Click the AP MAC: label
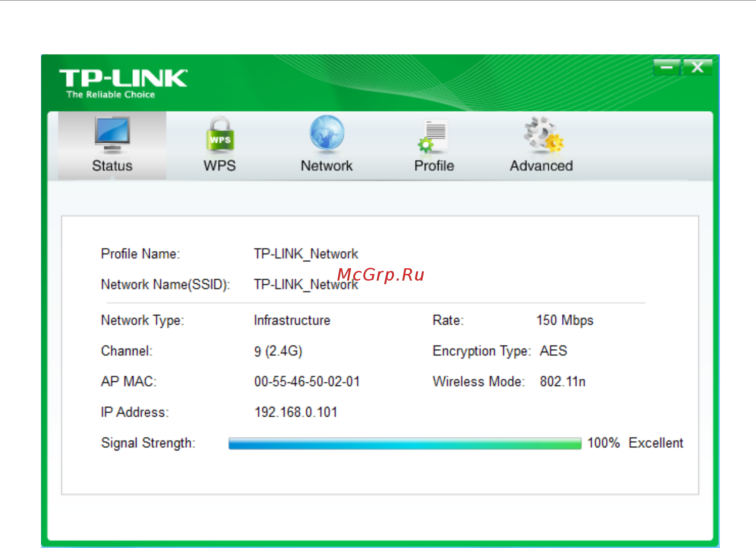Viewport: 756px width, 548px height. click(x=129, y=382)
